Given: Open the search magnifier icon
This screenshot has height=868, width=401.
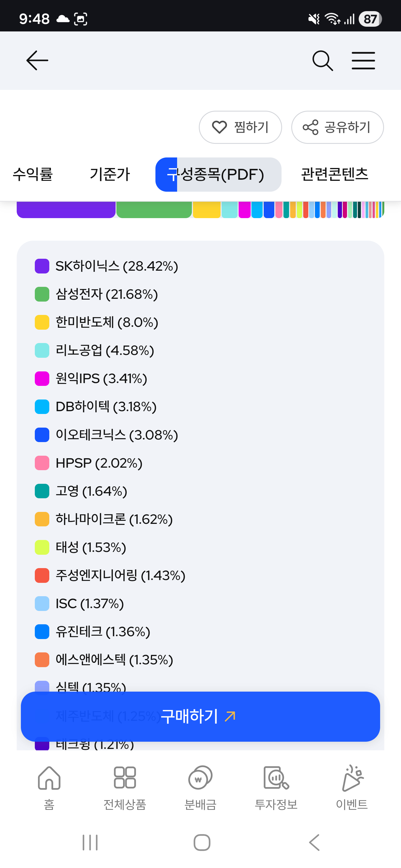Looking at the screenshot, I should 322,61.
